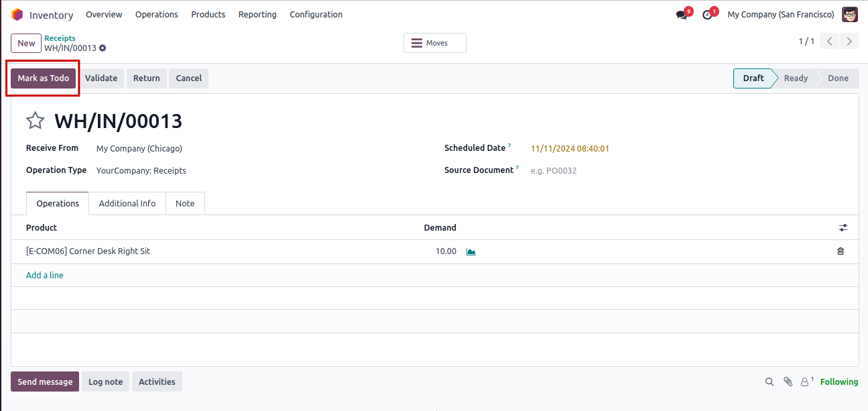Toggle the Following subscription status
The height and width of the screenshot is (411, 868).
pos(839,381)
